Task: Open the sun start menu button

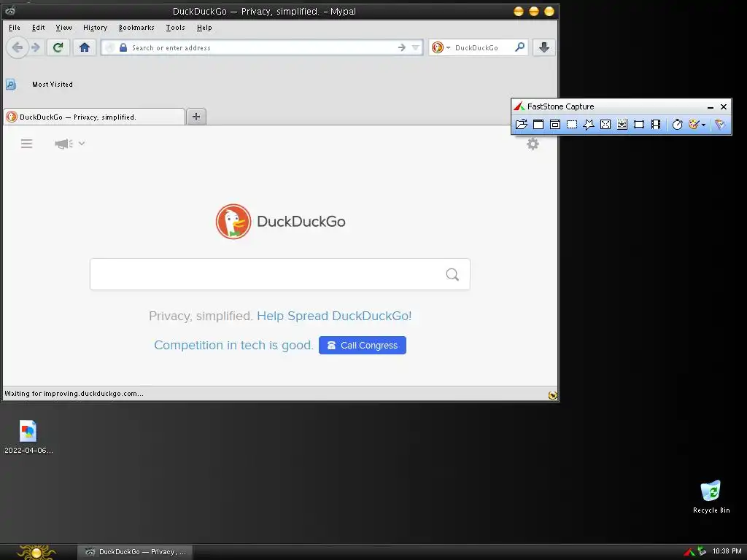Action: [36, 552]
